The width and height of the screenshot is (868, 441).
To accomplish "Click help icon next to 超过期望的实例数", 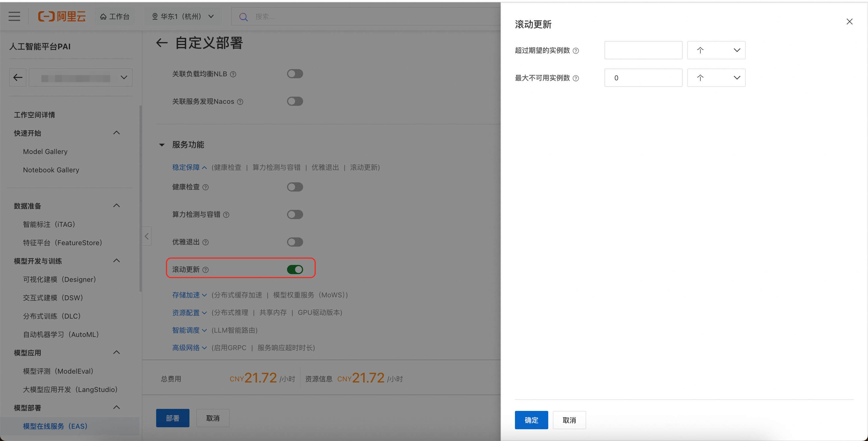I will click(576, 51).
